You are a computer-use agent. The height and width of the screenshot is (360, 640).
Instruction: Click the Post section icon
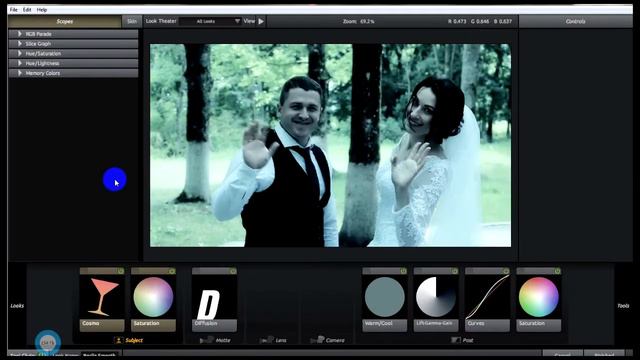(456, 340)
